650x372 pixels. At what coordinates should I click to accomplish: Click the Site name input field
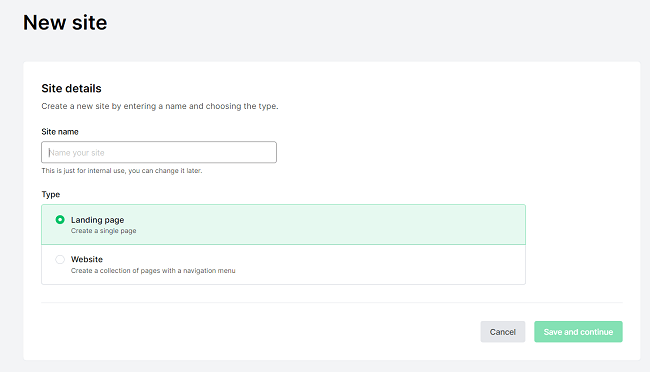tap(159, 152)
